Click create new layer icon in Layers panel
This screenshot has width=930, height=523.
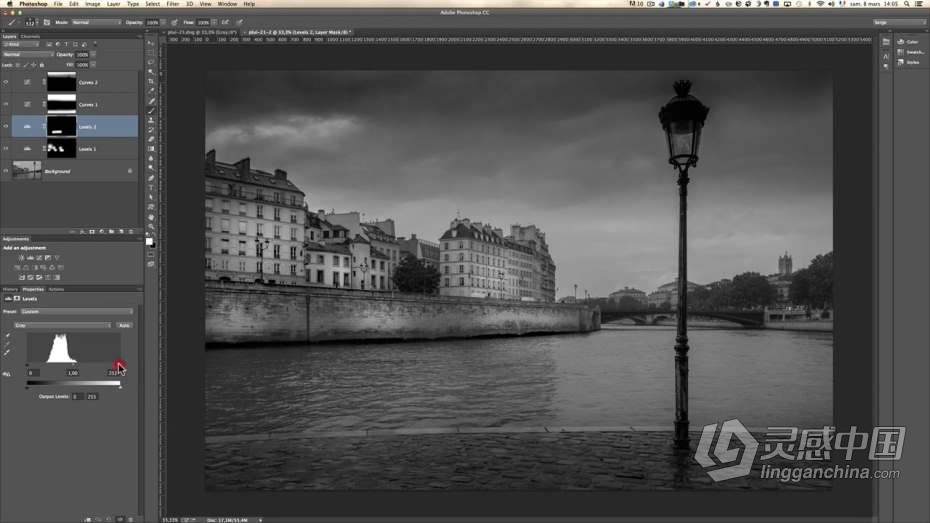pyautogui.click(x=121, y=231)
